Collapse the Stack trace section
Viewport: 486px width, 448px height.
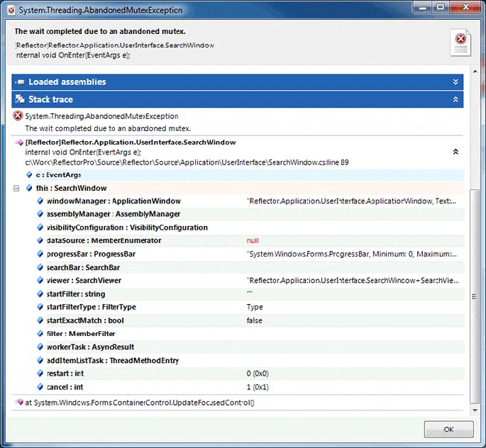click(455, 100)
